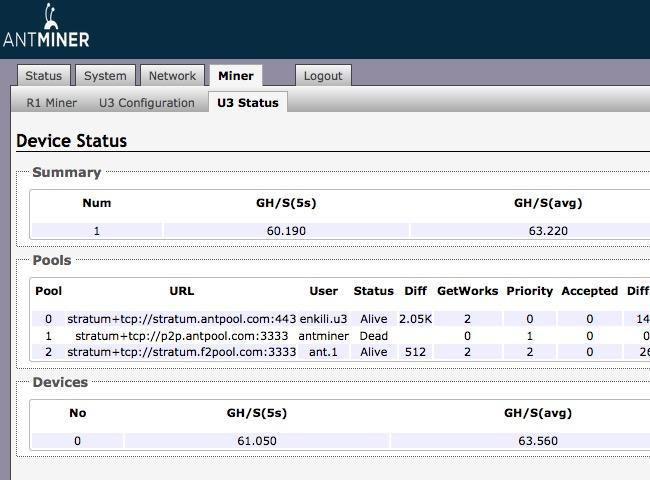Click the URL column header
Viewport: 650px width, 480px height.
pos(182,291)
